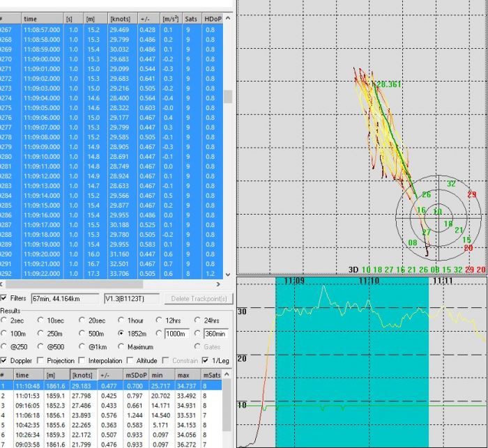Screen dimensions: 488x448
Task: Select the 2sec results radio button
Action: pos(5,320)
